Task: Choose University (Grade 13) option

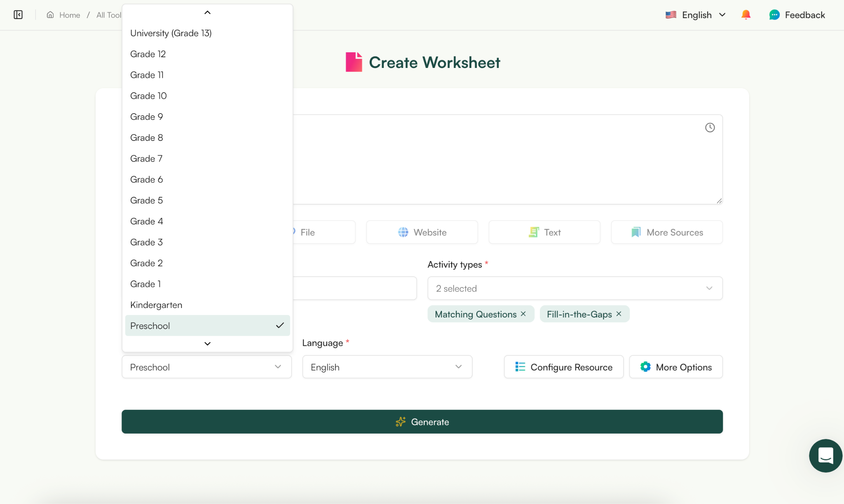Action: pos(171,33)
